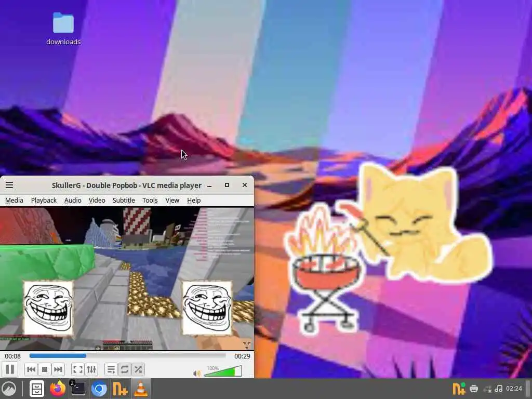Open VLC window hamburger menu
This screenshot has width=532, height=399.
pos(9,185)
